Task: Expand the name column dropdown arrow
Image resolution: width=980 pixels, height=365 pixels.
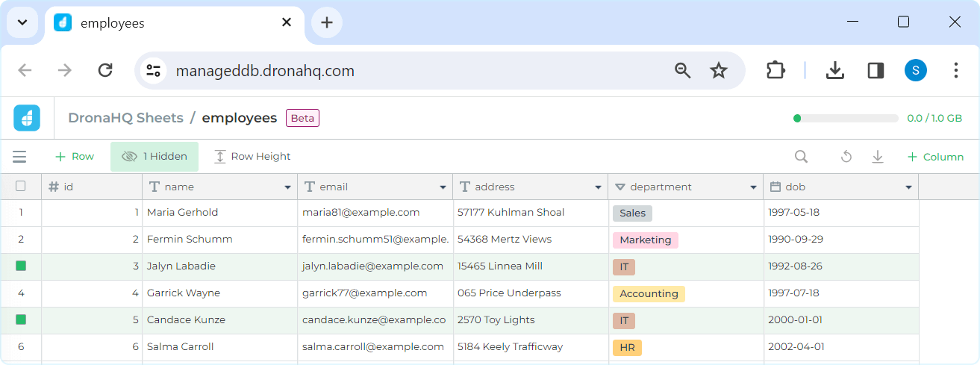Action: point(287,187)
